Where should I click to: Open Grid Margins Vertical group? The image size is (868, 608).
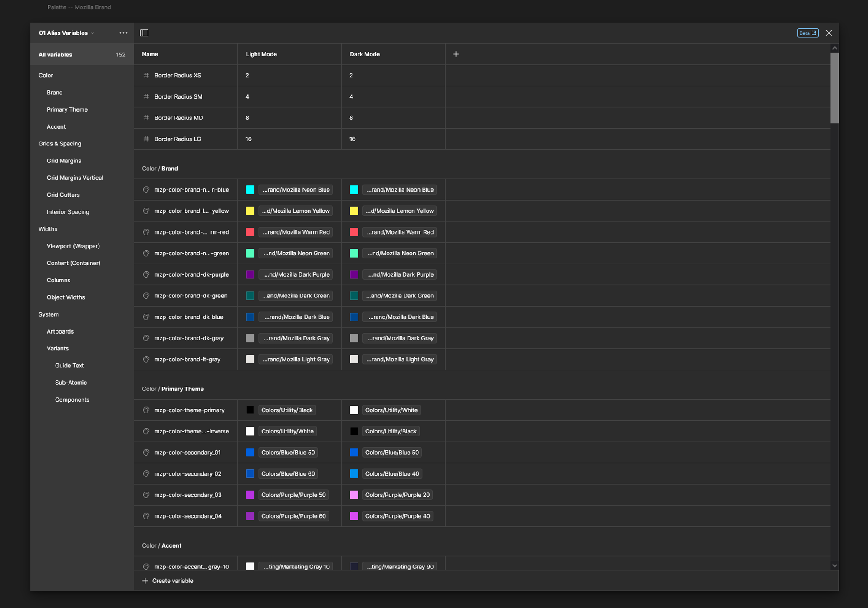(x=75, y=178)
